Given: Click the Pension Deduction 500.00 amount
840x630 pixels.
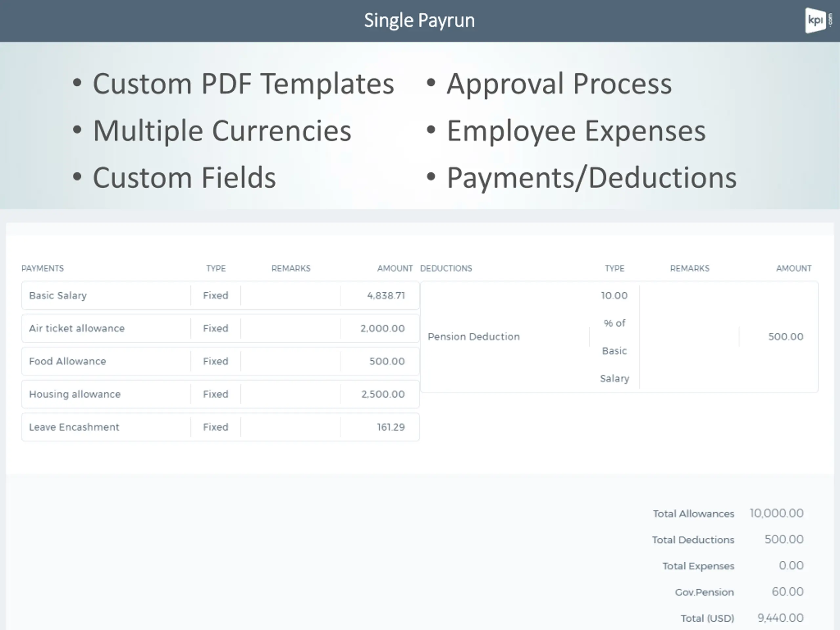Looking at the screenshot, I should 786,337.
